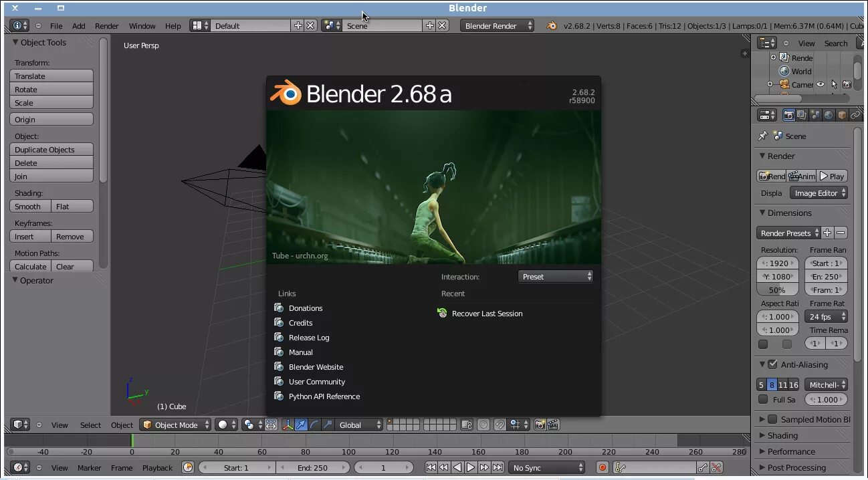This screenshot has height=480, width=868.
Task: Select the rotate manipulator arc icon
Action: tap(314, 425)
